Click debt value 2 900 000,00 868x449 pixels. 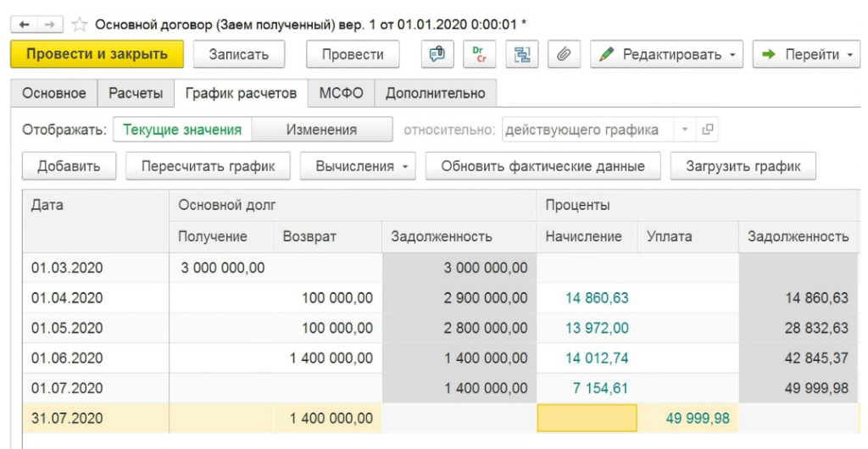(x=486, y=298)
